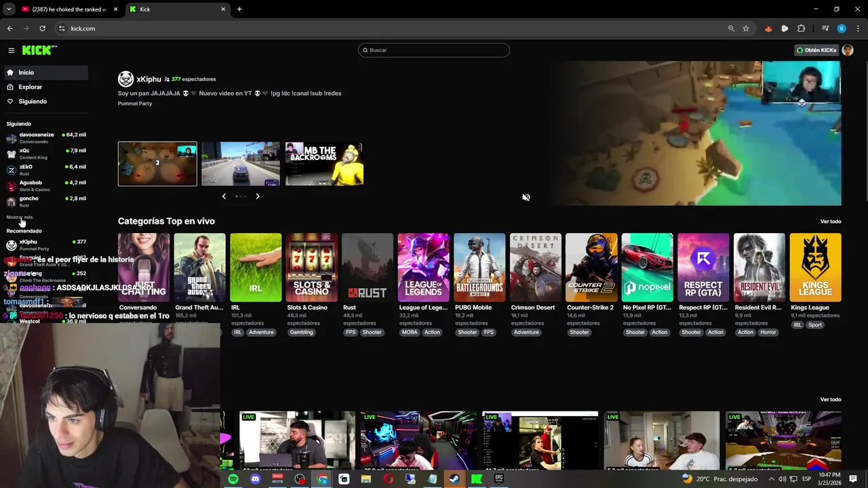
Task: Open Spotify from the taskbar
Action: [233, 479]
